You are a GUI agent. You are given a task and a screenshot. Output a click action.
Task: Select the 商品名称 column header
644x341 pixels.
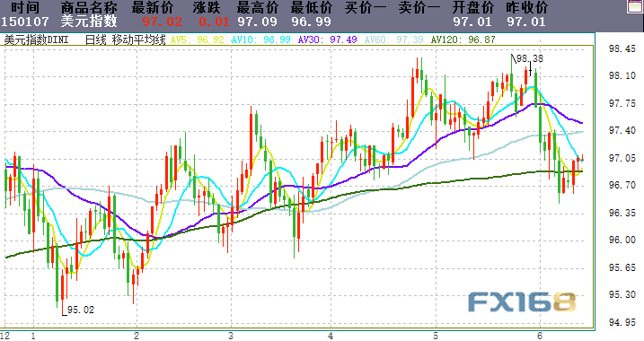click(89, 7)
